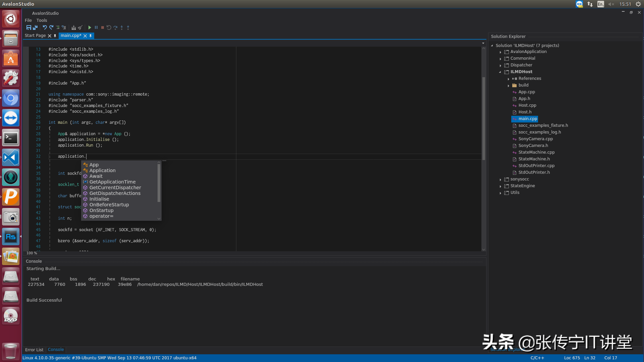Open the File menu
The width and height of the screenshot is (644, 362).
pyautogui.click(x=28, y=20)
